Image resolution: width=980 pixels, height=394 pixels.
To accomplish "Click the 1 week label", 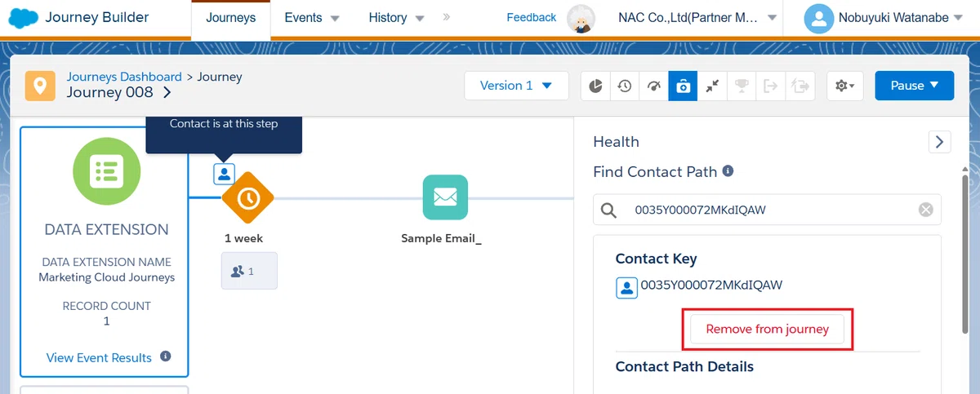I will [243, 239].
